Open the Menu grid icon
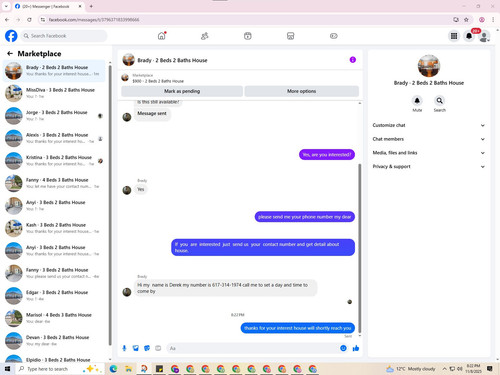This screenshot has height=375, width=500. point(454,36)
